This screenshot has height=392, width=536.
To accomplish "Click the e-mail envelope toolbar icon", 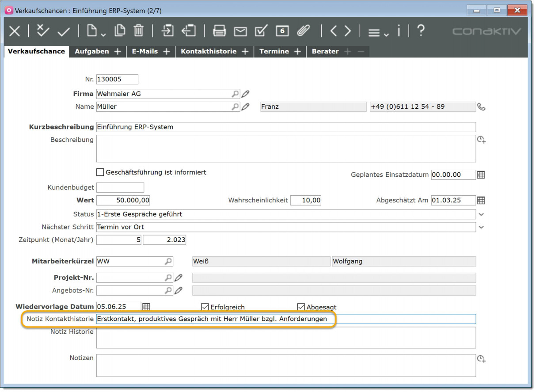I will click(240, 31).
